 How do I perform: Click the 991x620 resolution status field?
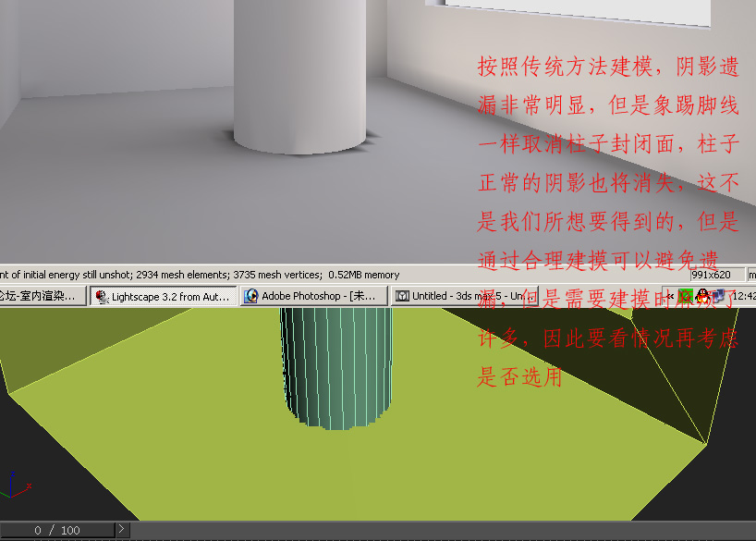[716, 275]
